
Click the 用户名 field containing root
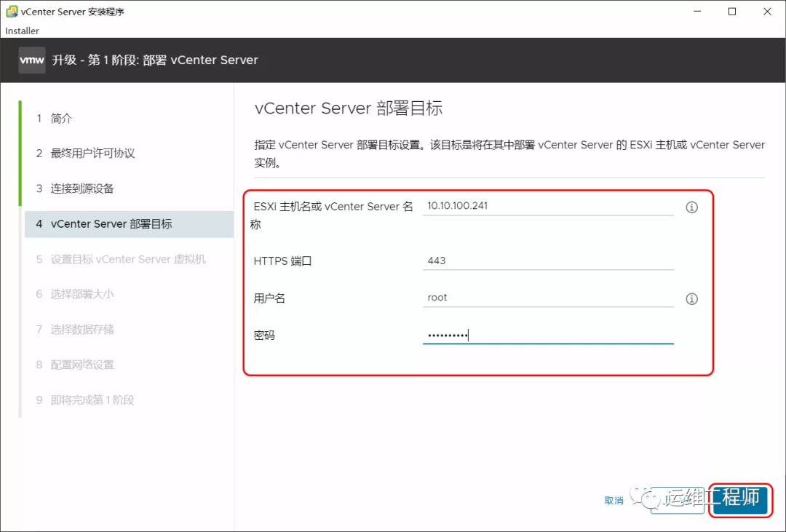tap(547, 298)
